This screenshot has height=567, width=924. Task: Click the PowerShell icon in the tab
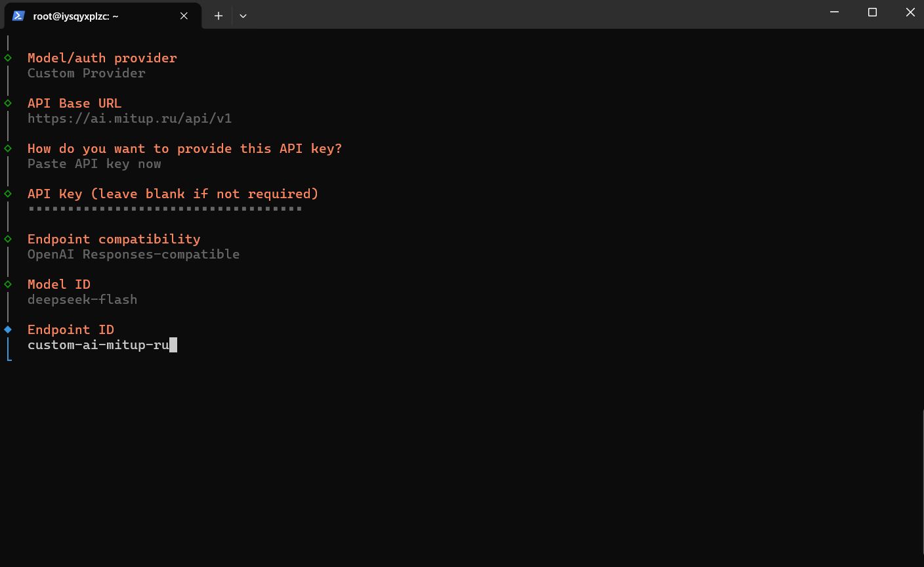[18, 16]
